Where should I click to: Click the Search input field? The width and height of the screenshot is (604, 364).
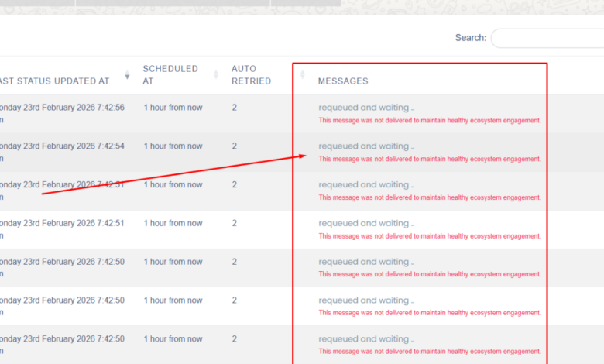coord(547,38)
